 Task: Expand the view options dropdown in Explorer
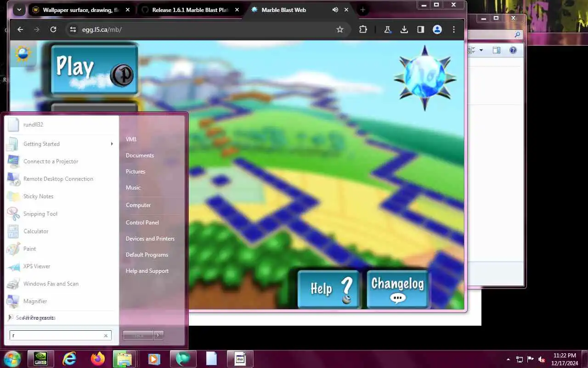[481, 50]
